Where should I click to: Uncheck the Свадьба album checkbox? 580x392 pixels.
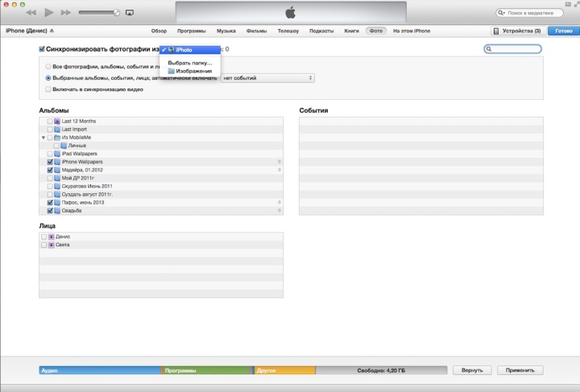50,211
